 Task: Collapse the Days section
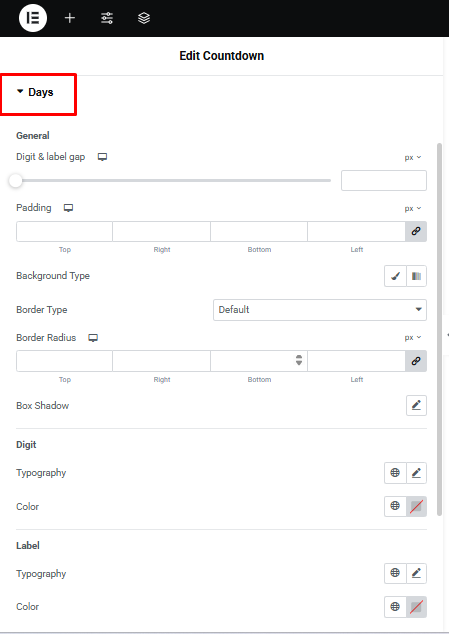[35, 92]
